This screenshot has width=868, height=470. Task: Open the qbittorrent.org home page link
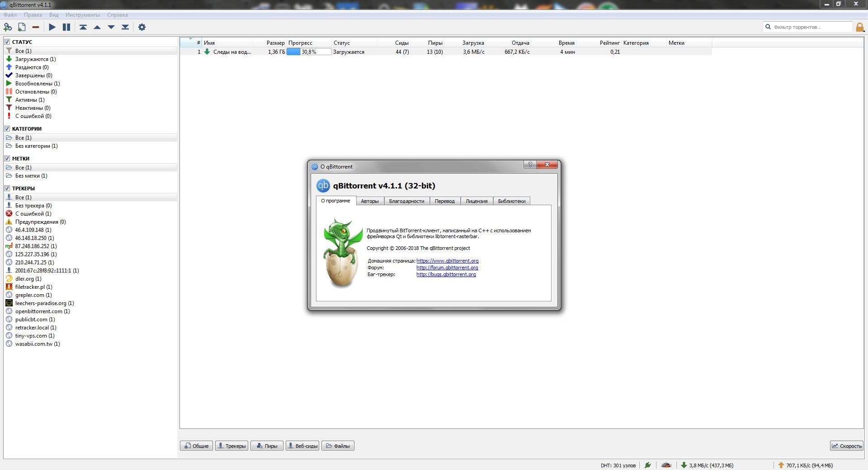(447, 261)
